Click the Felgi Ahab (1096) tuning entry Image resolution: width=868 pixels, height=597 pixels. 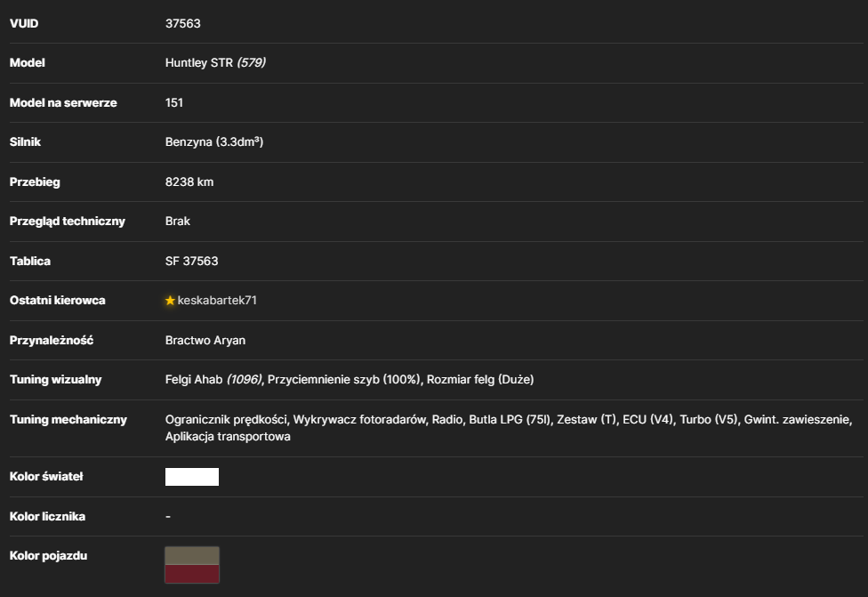coord(213,380)
